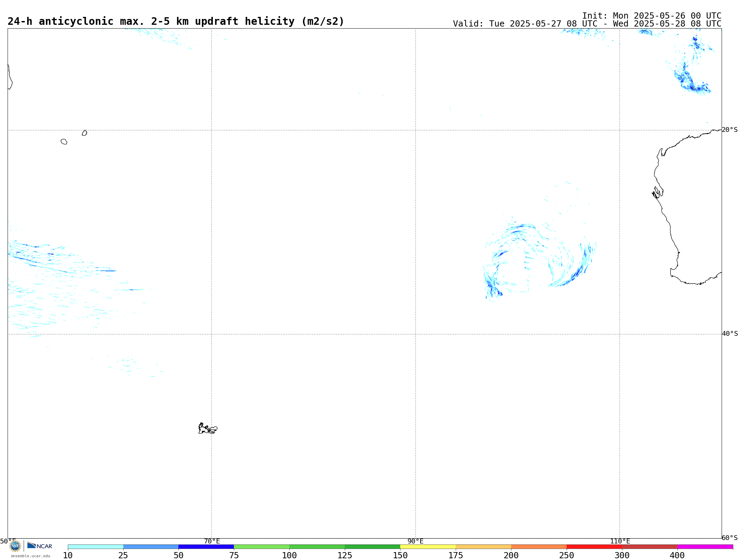
Task: Click the "175" colorbar tick label
Action: tap(456, 556)
